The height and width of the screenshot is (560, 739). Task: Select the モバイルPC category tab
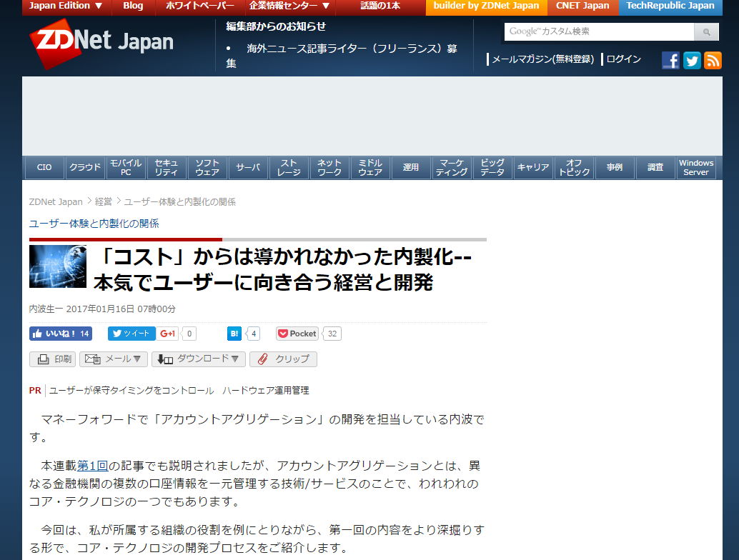click(126, 168)
